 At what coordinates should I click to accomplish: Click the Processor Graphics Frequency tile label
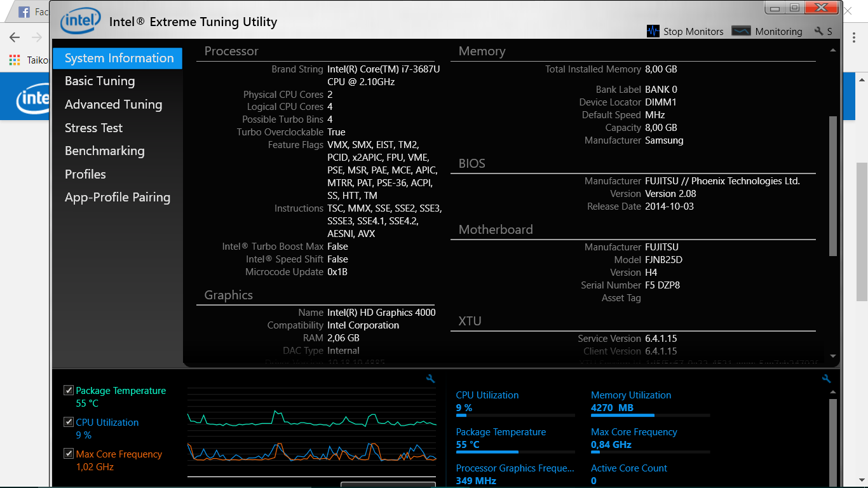click(x=515, y=468)
